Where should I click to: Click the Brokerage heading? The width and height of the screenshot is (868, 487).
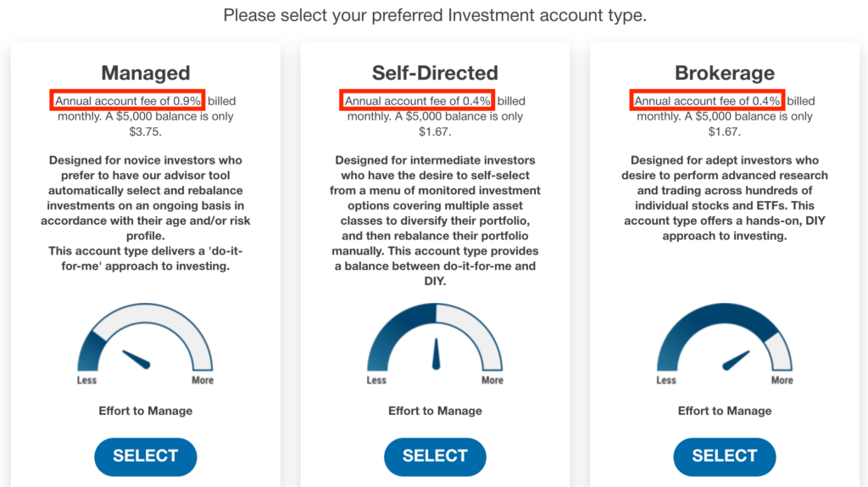(725, 73)
